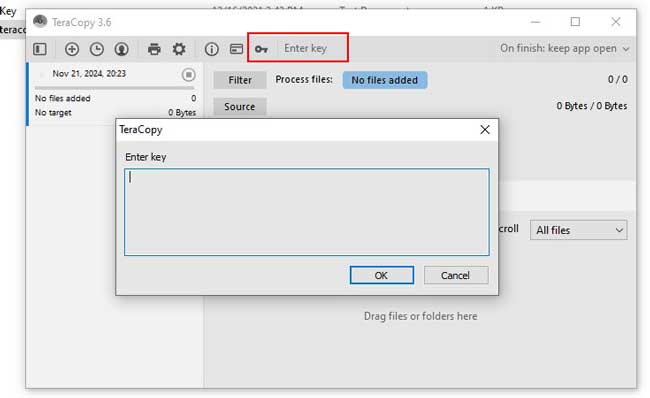Click the Enter key toolbar label
The width and height of the screenshot is (650, 398).
pyautogui.click(x=306, y=49)
